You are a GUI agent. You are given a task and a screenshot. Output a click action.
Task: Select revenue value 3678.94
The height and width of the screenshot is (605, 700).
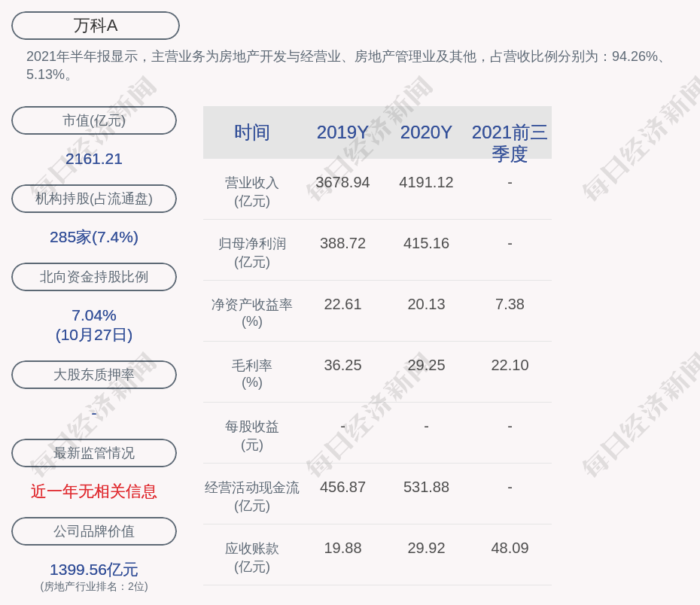(342, 183)
